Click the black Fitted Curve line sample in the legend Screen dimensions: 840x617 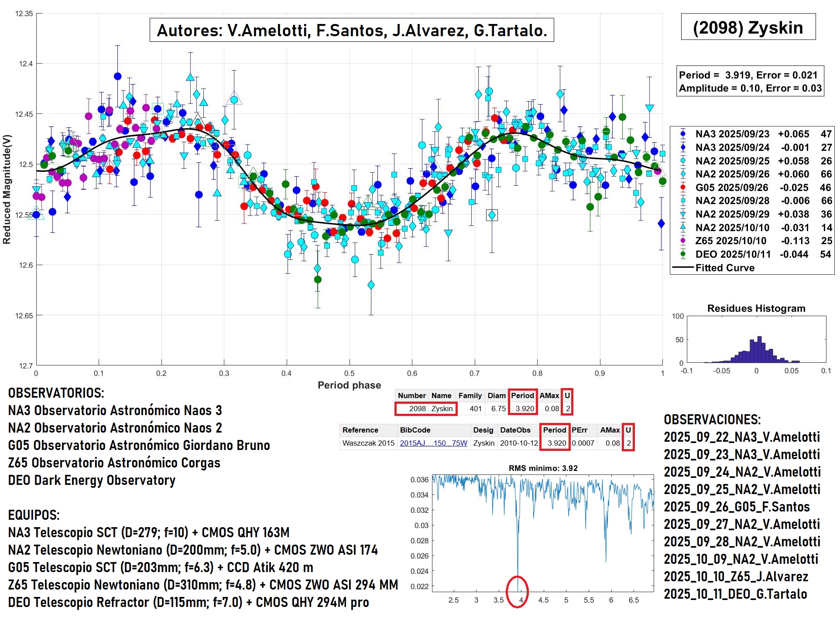(683, 268)
